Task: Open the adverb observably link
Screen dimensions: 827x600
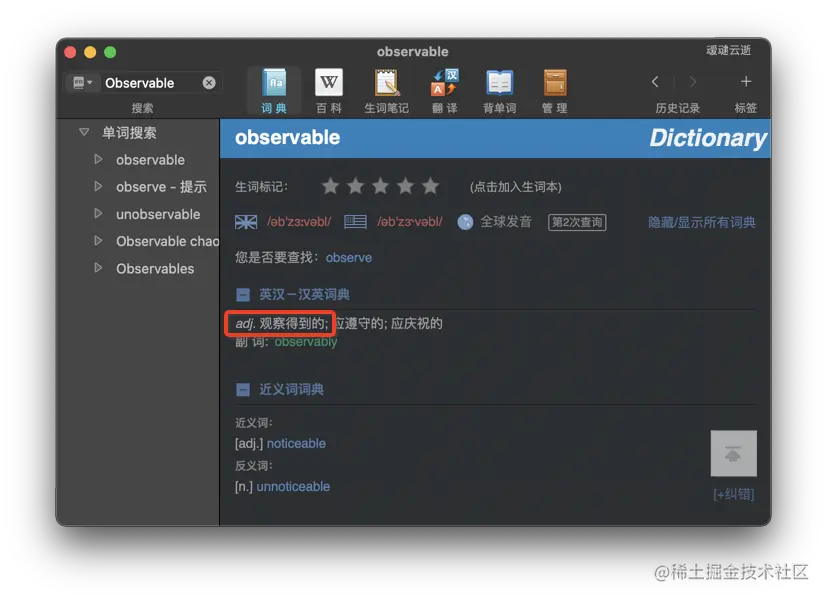Action: point(306,342)
